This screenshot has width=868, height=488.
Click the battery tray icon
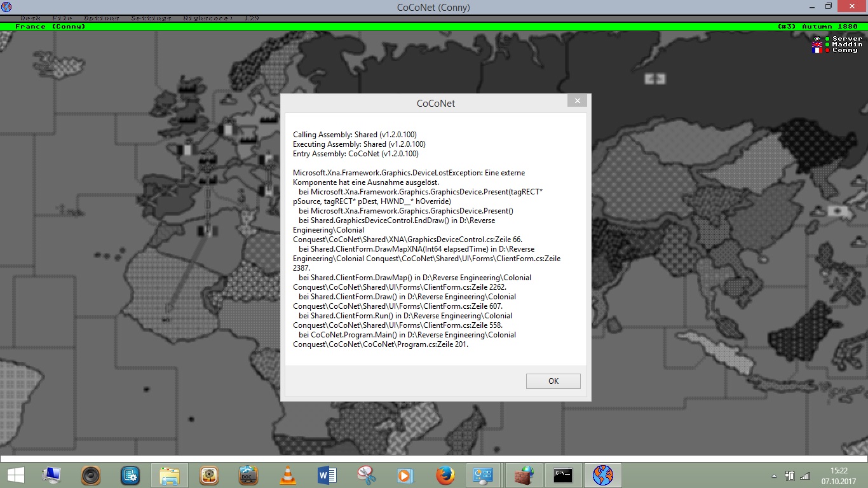pyautogui.click(x=790, y=475)
